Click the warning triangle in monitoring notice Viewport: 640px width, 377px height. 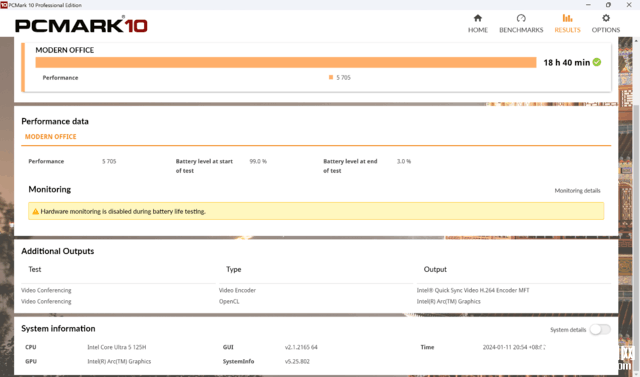coord(36,211)
